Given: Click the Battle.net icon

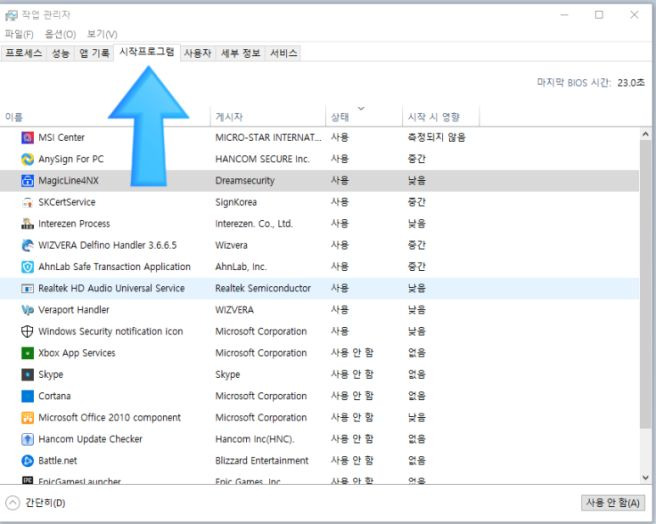Looking at the screenshot, I should click(x=27, y=461).
